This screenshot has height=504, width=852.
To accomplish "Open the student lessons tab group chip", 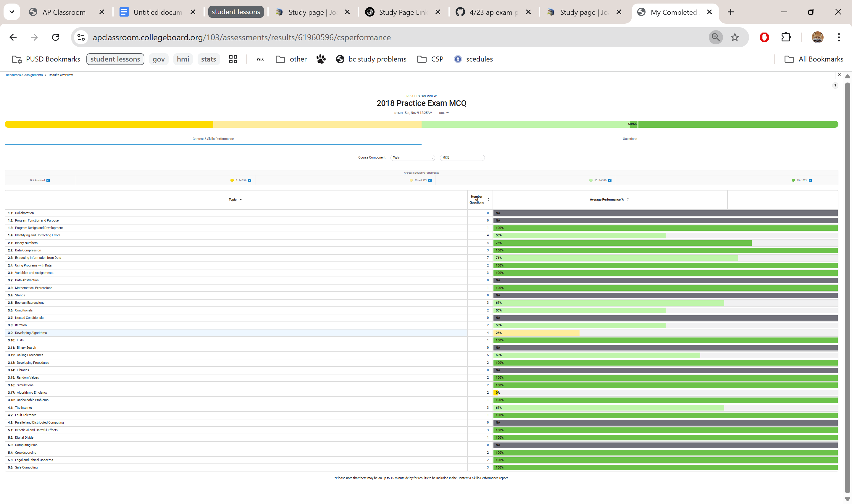I will point(236,12).
